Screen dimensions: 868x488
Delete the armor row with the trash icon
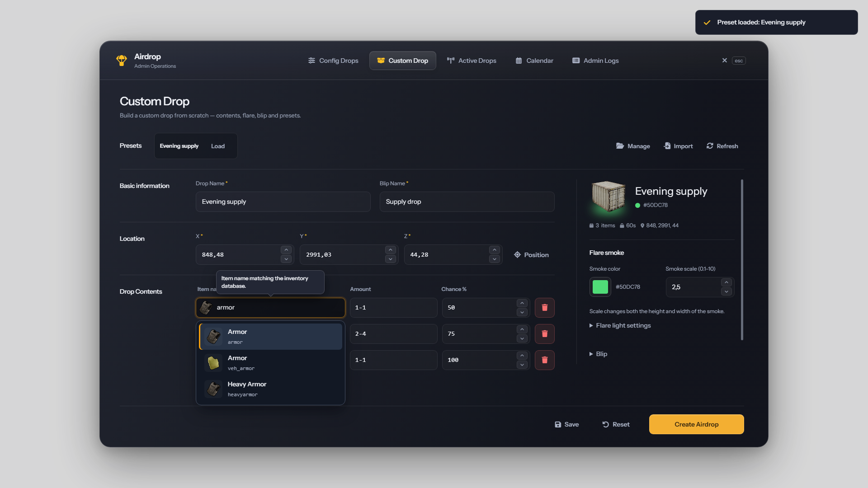[x=544, y=308]
